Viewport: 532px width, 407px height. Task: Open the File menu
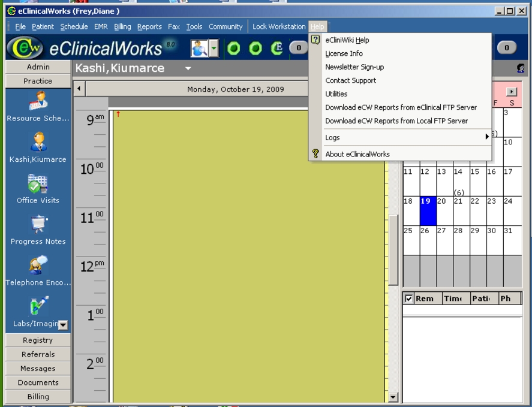pyautogui.click(x=20, y=26)
